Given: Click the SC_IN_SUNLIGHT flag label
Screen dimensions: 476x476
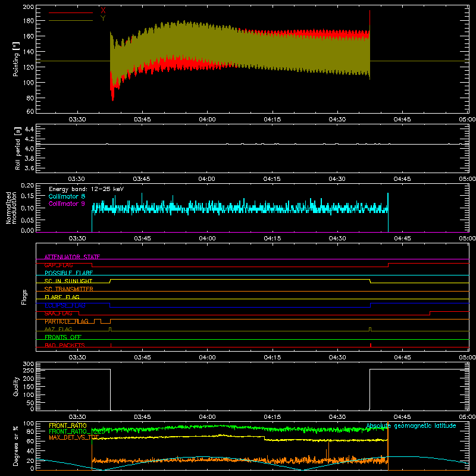Looking at the screenshot, I should (x=68, y=281).
